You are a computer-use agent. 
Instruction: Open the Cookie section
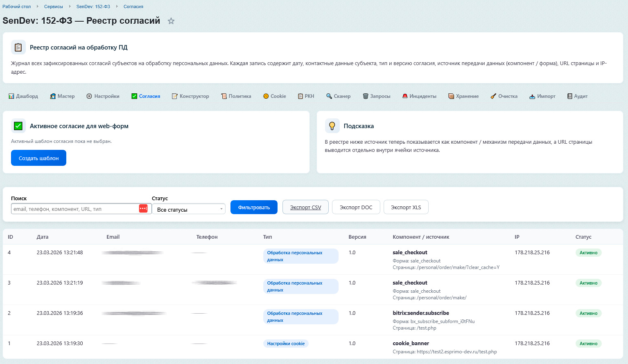click(x=274, y=96)
